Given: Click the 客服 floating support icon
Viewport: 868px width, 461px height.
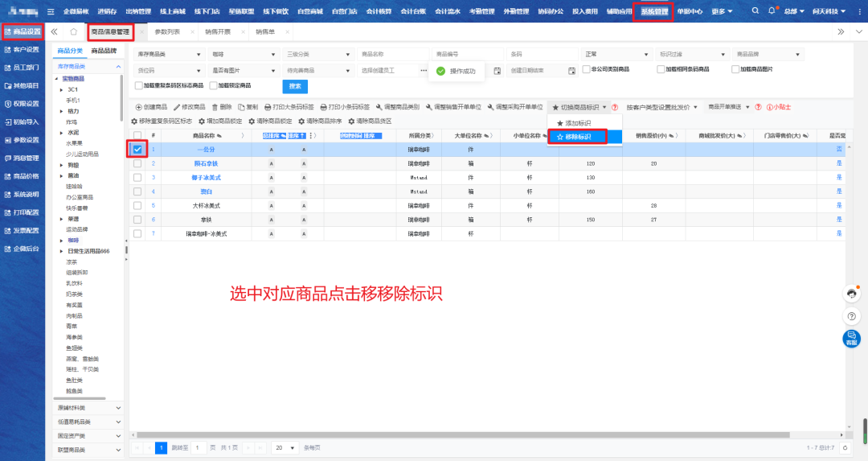Looking at the screenshot, I should pos(851,339).
